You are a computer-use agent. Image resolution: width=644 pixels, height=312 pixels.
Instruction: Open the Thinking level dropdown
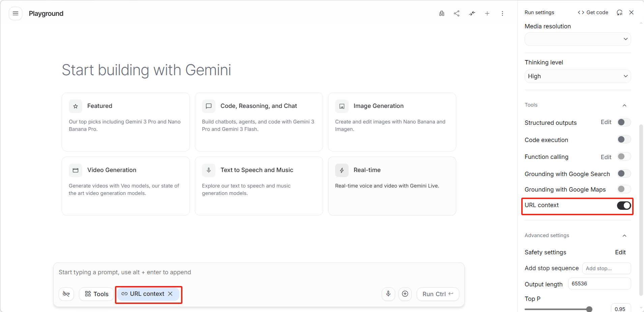(578, 76)
